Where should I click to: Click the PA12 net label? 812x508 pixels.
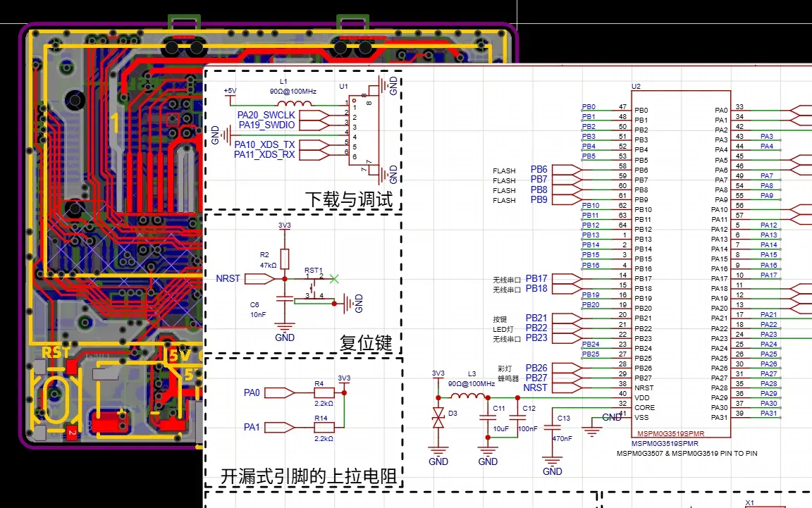(769, 225)
